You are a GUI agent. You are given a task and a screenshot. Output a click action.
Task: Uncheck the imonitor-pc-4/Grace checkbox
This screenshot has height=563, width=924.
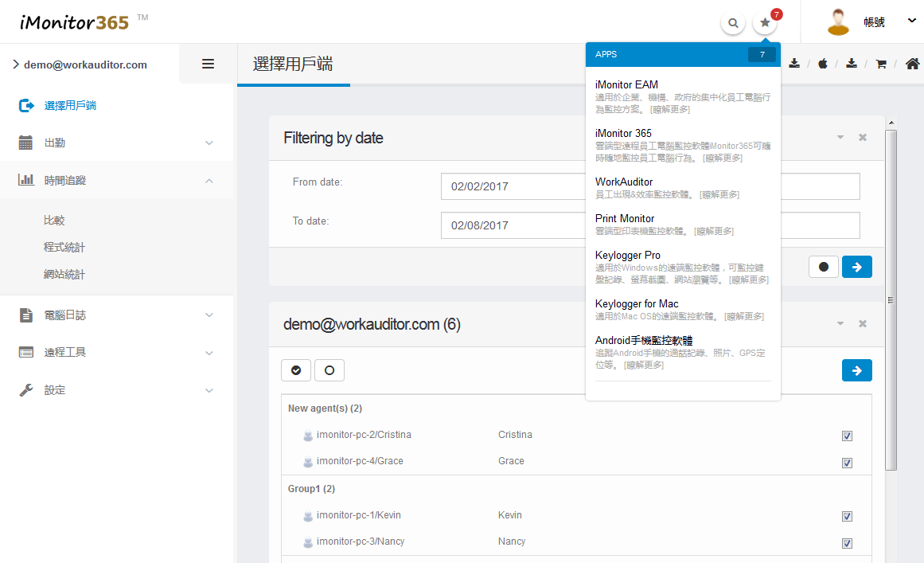pos(847,463)
